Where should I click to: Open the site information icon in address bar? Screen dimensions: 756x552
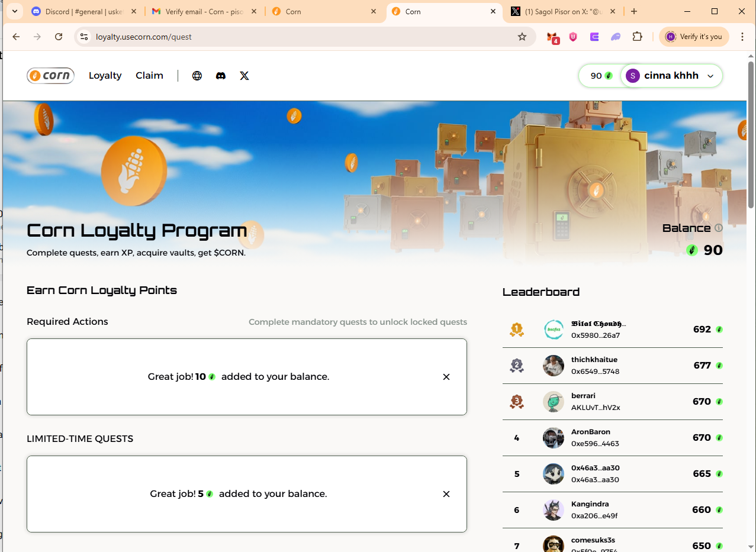pyautogui.click(x=84, y=37)
